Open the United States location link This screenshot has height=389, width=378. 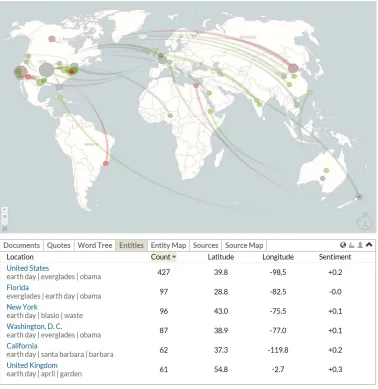pos(28,268)
